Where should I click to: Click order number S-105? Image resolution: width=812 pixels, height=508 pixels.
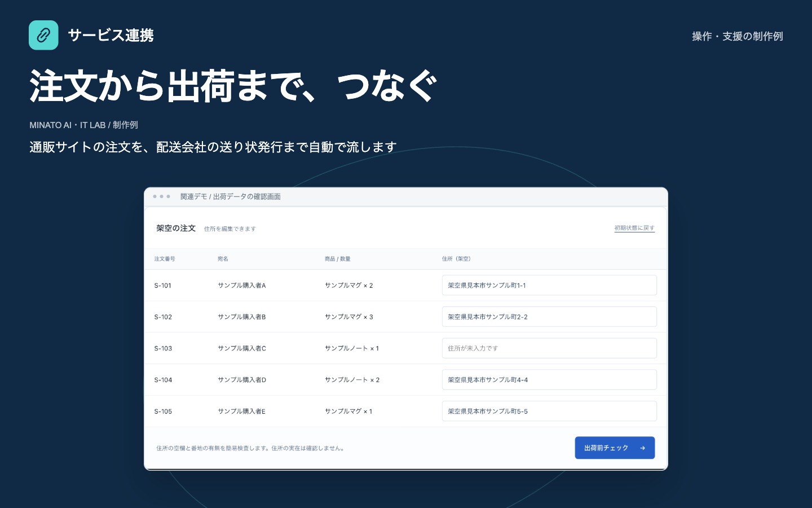click(163, 411)
